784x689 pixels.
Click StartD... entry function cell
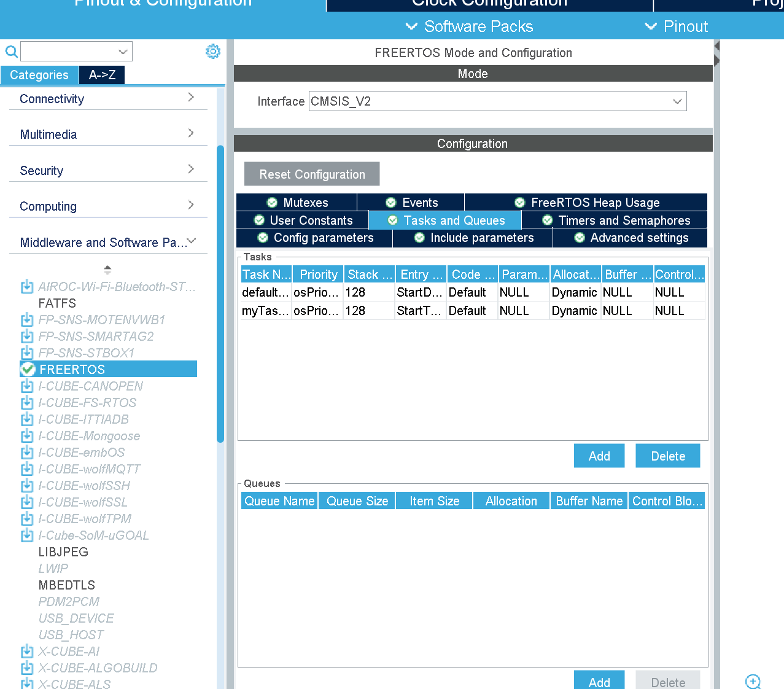(x=420, y=292)
